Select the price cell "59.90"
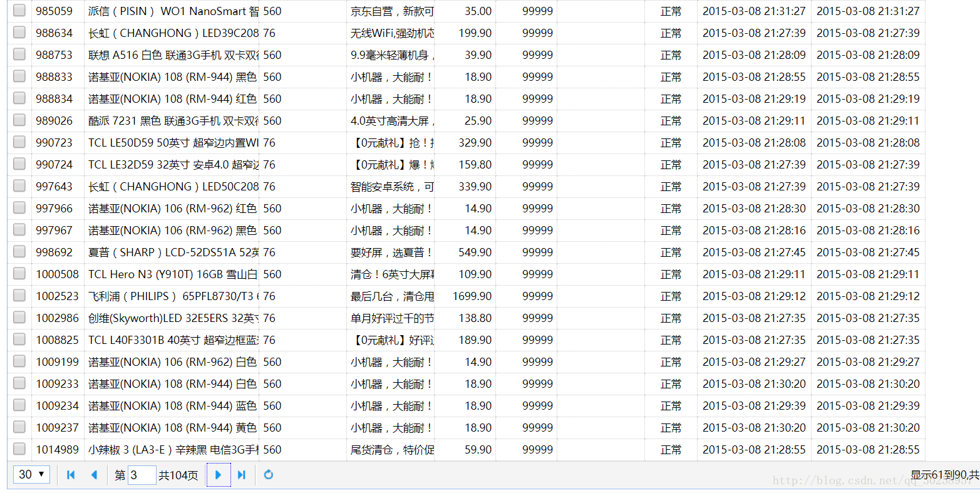This screenshot has height=493, width=980. (478, 450)
